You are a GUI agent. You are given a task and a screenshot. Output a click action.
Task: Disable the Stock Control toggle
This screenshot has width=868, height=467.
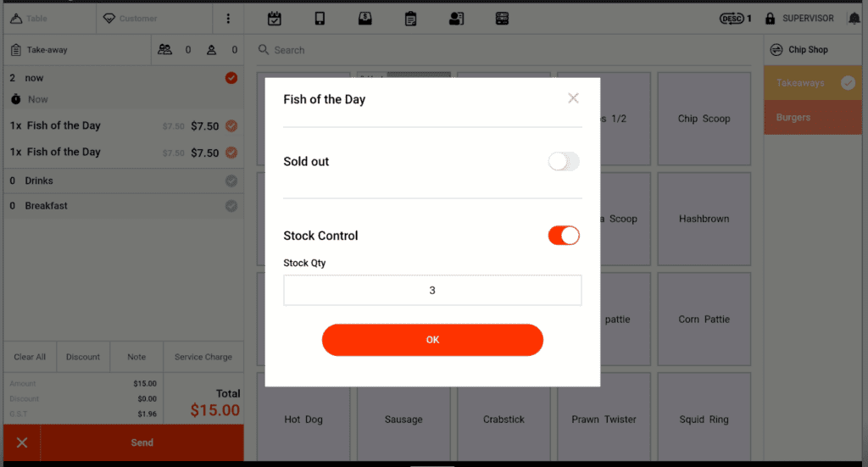pyautogui.click(x=564, y=236)
